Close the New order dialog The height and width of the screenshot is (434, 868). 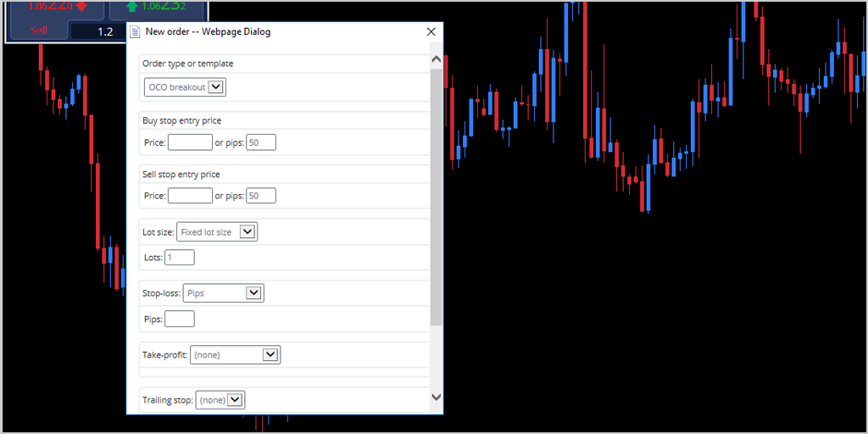click(431, 31)
